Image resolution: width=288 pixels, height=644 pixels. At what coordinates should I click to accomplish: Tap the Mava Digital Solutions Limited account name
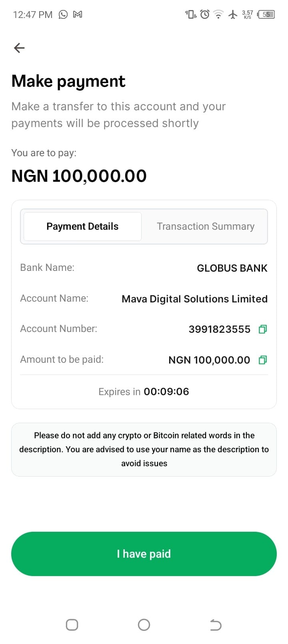pyautogui.click(x=194, y=299)
